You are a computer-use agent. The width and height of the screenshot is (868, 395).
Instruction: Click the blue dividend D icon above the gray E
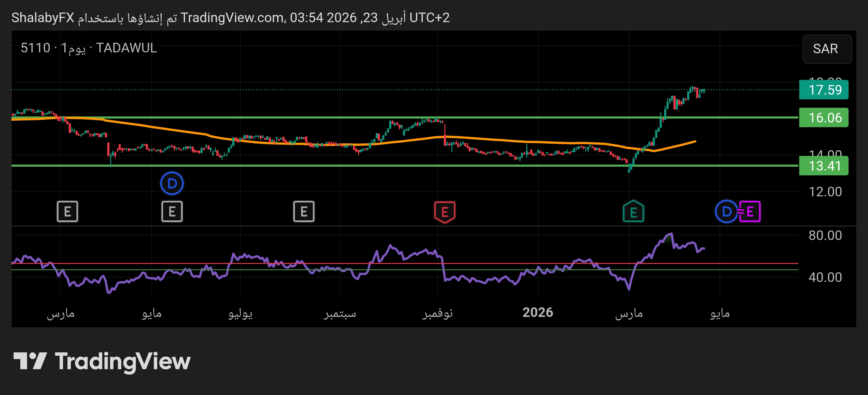172,183
